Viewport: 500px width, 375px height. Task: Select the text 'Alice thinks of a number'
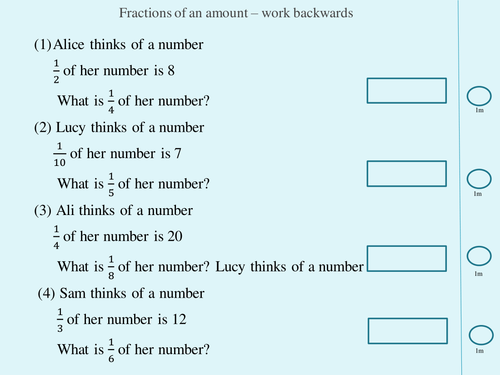[x=128, y=45]
